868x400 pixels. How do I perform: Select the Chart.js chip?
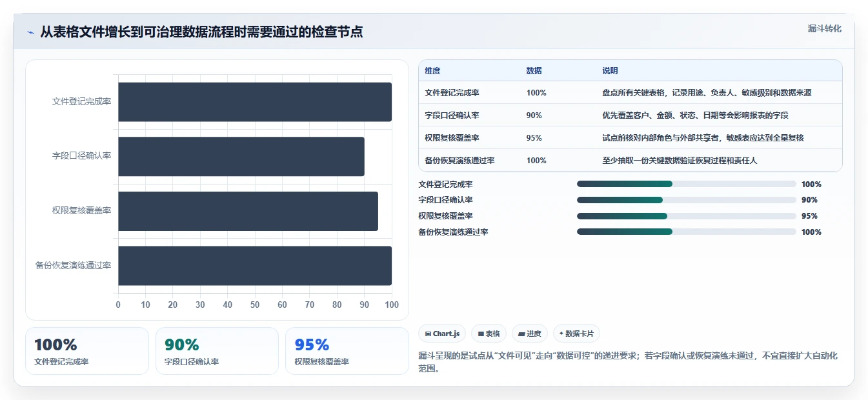[442, 334]
